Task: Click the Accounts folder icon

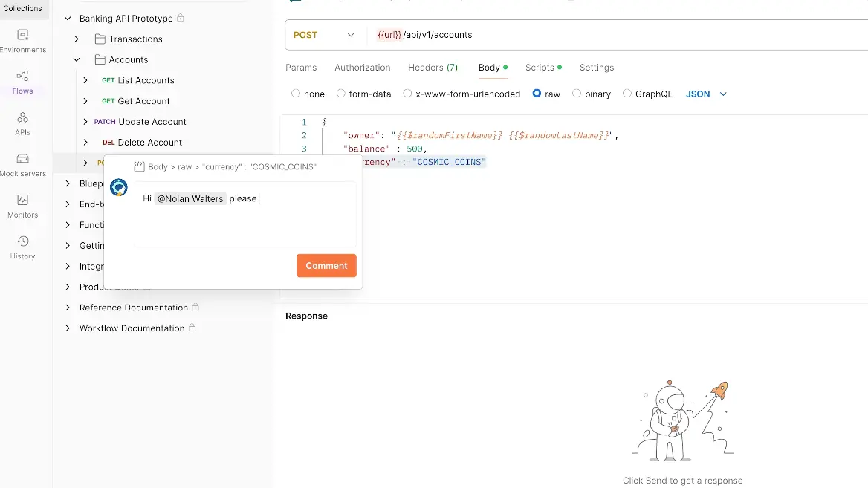Action: [100, 59]
